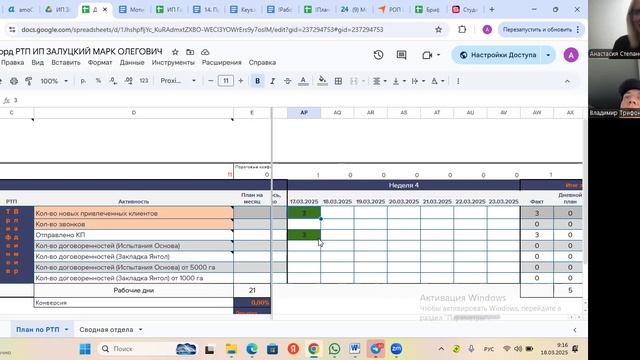This screenshot has height=360, width=640.
Task: Click the merge cells icon
Action: 353,81
